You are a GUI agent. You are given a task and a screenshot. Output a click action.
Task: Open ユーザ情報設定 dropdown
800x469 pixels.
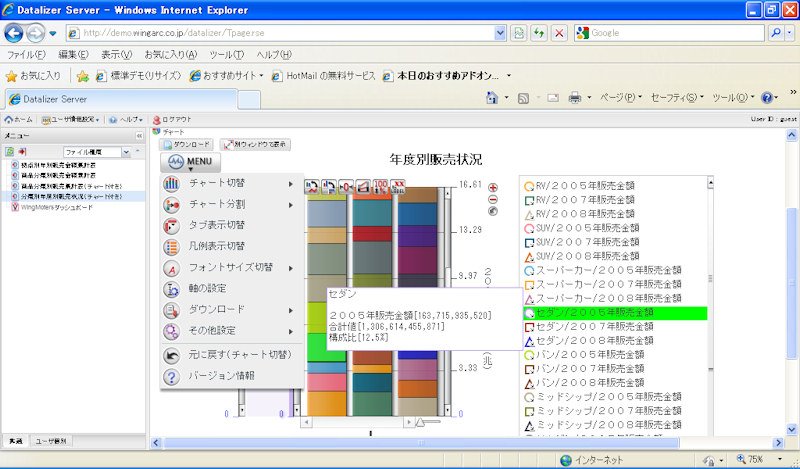coord(70,119)
